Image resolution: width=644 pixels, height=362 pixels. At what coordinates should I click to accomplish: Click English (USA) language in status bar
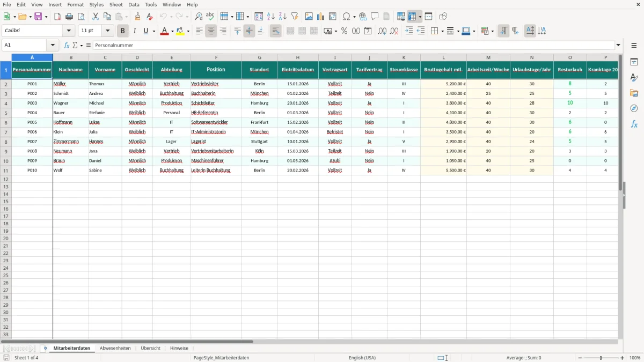(362, 358)
